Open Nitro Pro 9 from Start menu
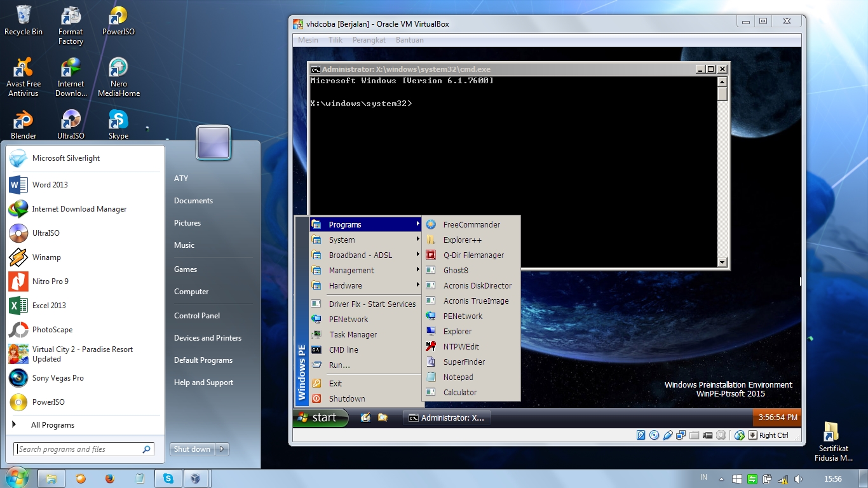Viewport: 868px width, 488px height. 85,281
